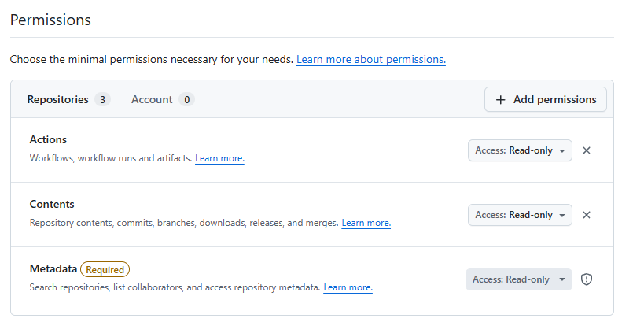644x333 pixels.
Task: Open Learn more link under Actions
Action: [x=219, y=158]
